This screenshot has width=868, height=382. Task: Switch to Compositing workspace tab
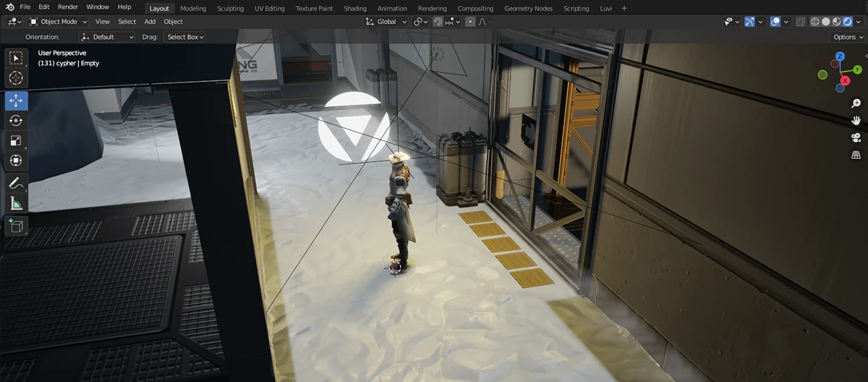(475, 9)
